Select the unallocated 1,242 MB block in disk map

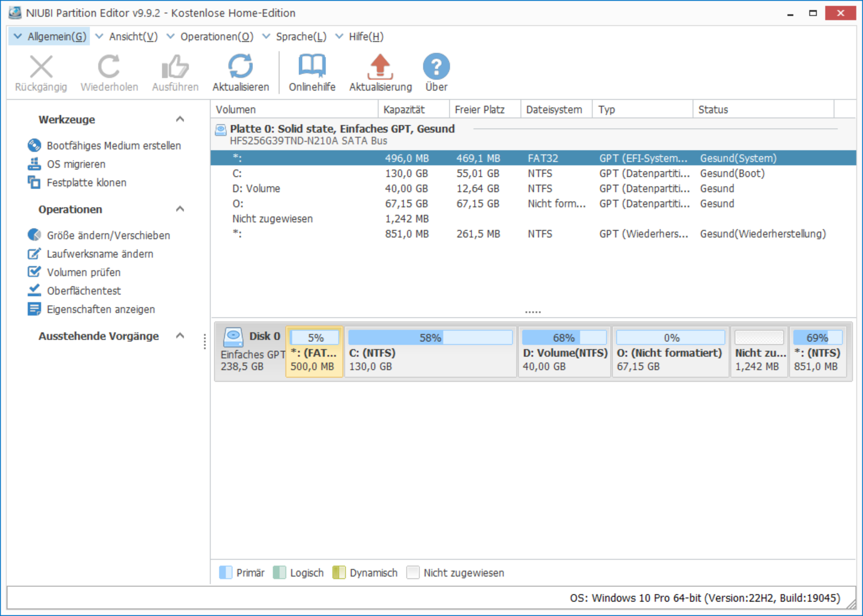pyautogui.click(x=759, y=352)
